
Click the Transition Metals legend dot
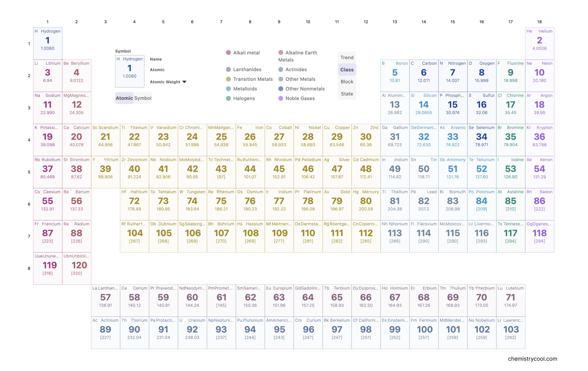228,79
